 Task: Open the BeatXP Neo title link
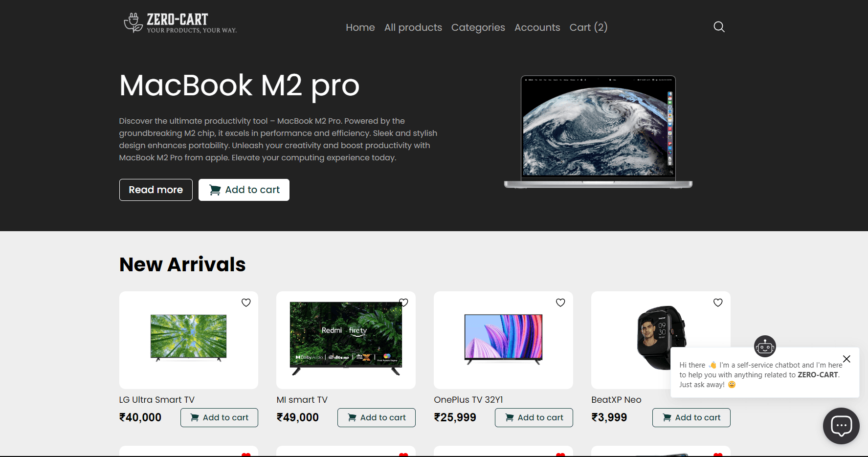tap(616, 400)
